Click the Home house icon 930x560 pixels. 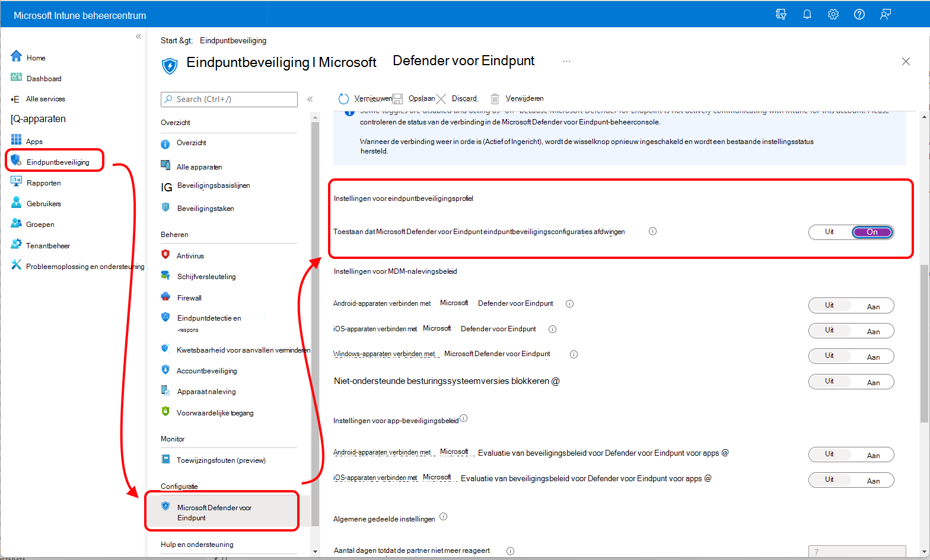pyautogui.click(x=17, y=56)
